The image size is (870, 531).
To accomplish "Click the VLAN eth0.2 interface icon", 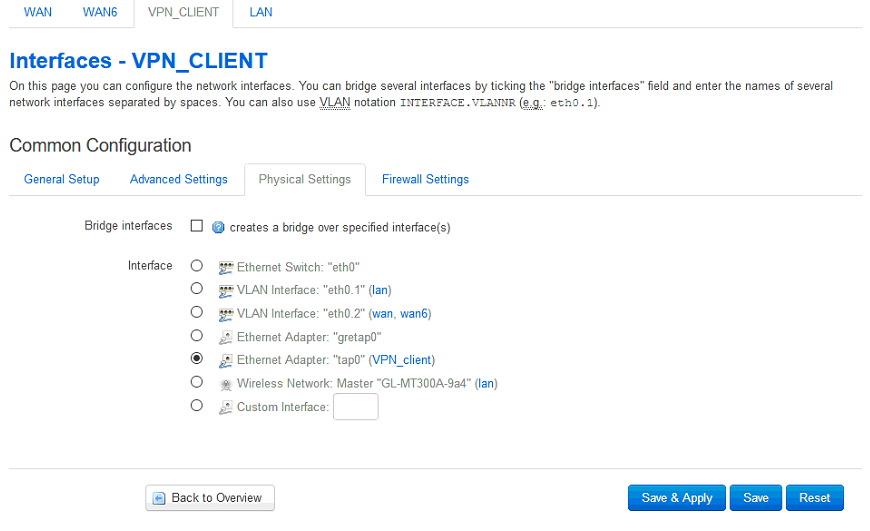I will 225,314.
